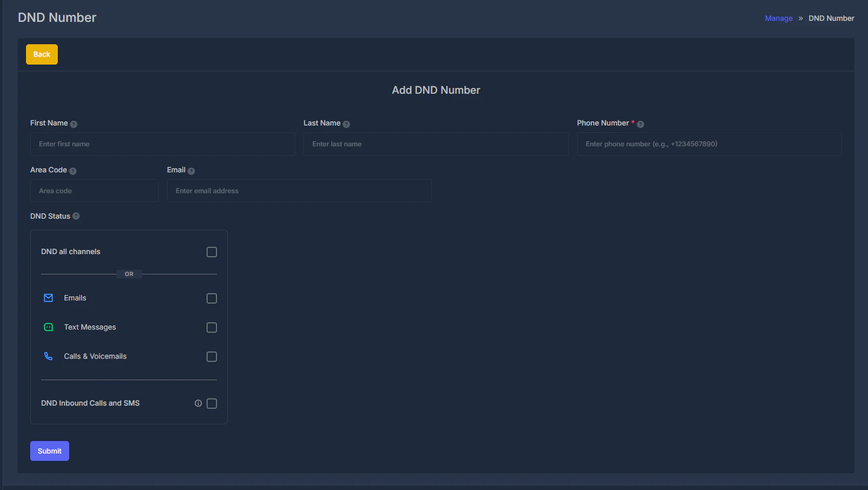Submit the Add DND Number form
The width and height of the screenshot is (868, 490).
click(x=49, y=451)
